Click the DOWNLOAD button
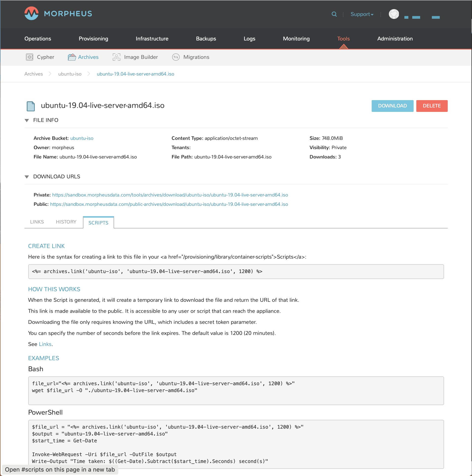This screenshot has width=472, height=476. pyautogui.click(x=392, y=106)
